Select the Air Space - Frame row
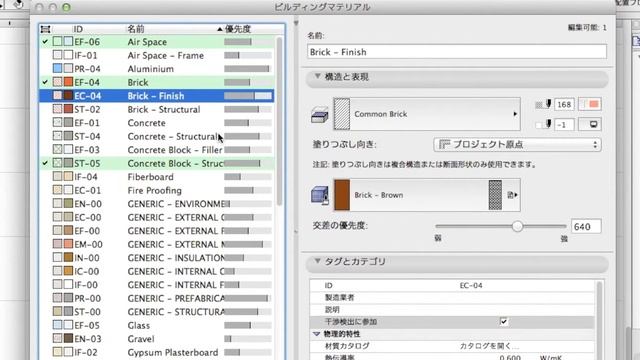This screenshot has height=360, width=640. (x=157, y=55)
